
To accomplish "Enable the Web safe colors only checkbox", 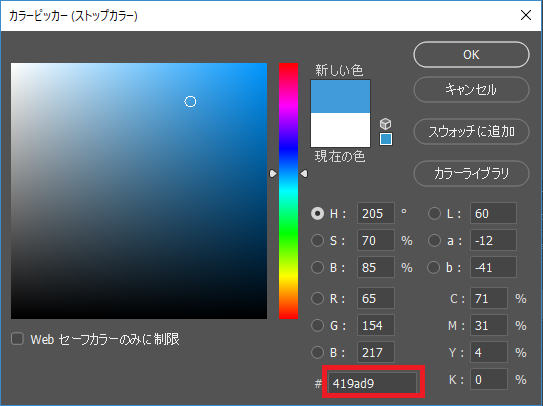I will point(17,339).
